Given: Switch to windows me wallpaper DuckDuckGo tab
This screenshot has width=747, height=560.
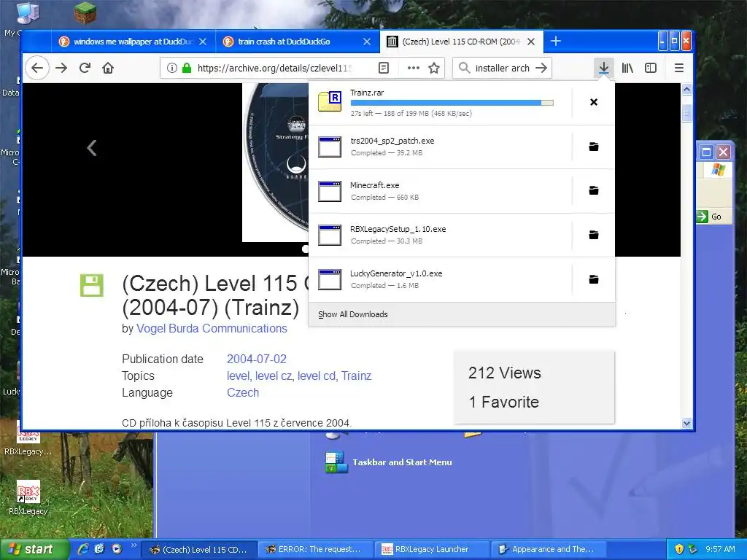Looking at the screenshot, I should tap(133, 42).
